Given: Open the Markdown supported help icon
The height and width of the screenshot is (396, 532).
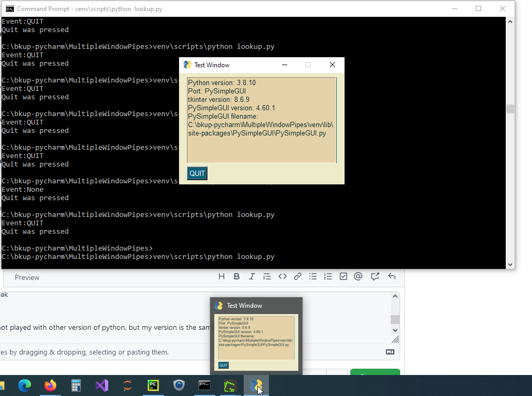Looking at the screenshot, I should pos(390,352).
